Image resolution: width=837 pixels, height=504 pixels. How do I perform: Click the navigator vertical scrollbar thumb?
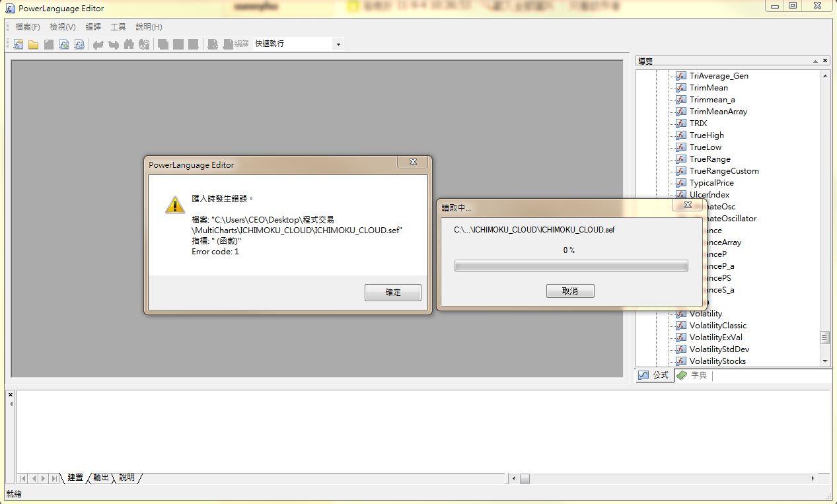825,338
